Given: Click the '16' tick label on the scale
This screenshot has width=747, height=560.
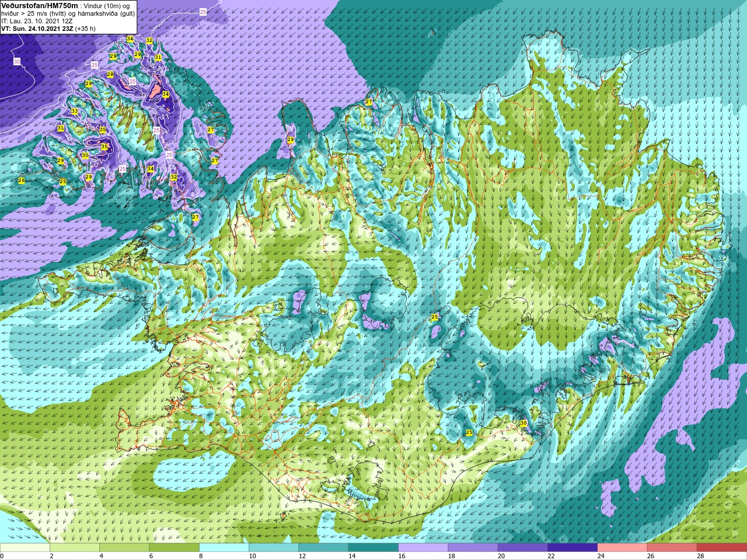Looking at the screenshot, I should coord(402,556).
